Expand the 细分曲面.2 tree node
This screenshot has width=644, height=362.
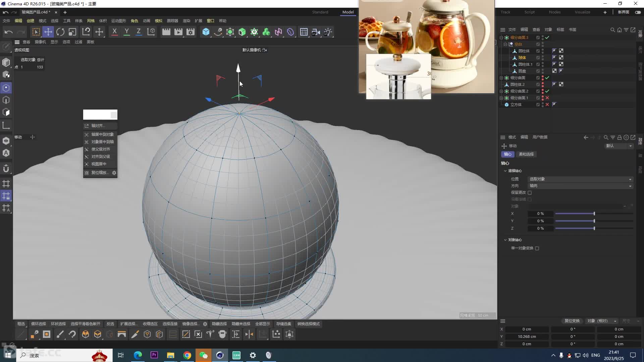(x=501, y=91)
